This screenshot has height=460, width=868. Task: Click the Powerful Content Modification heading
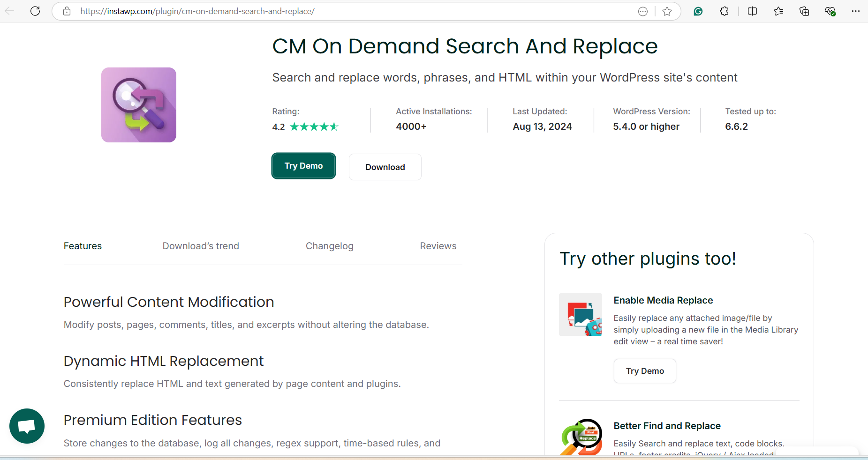(x=169, y=302)
